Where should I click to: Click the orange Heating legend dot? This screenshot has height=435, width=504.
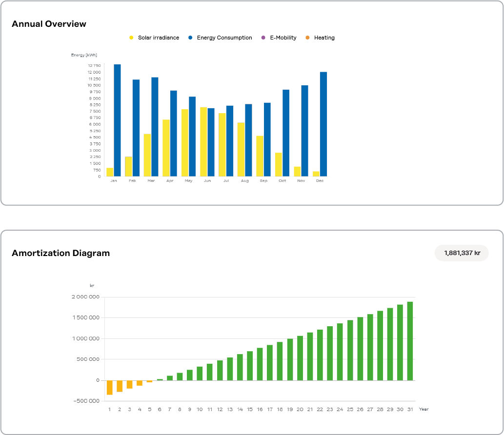click(x=307, y=38)
